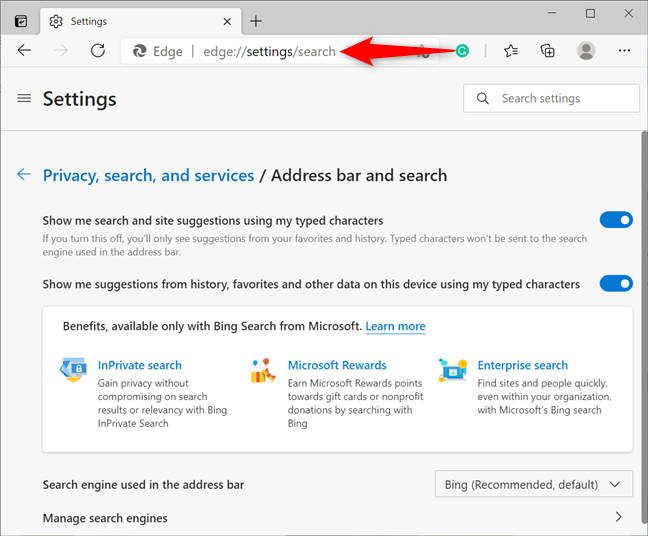Go back using the settings back arrow
648x536 pixels.
click(x=24, y=175)
